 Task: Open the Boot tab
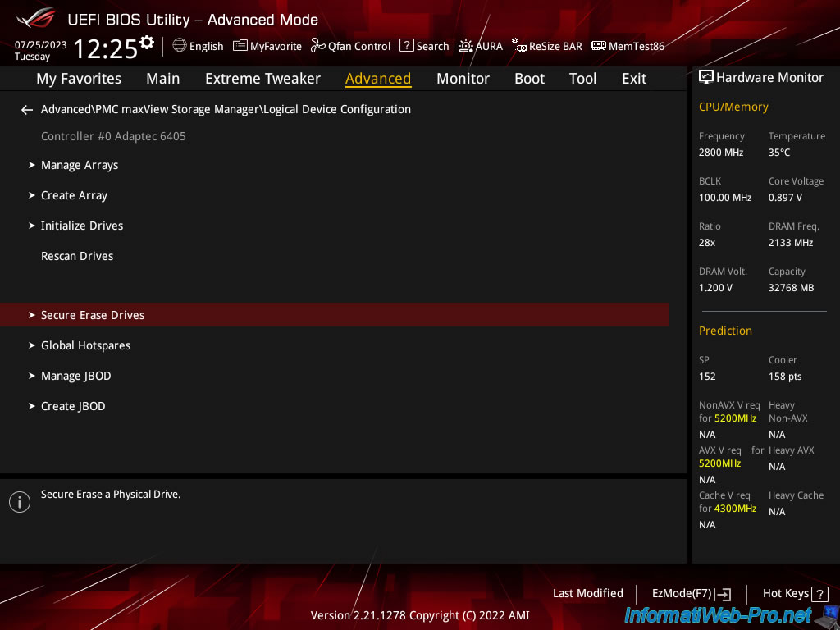(529, 79)
